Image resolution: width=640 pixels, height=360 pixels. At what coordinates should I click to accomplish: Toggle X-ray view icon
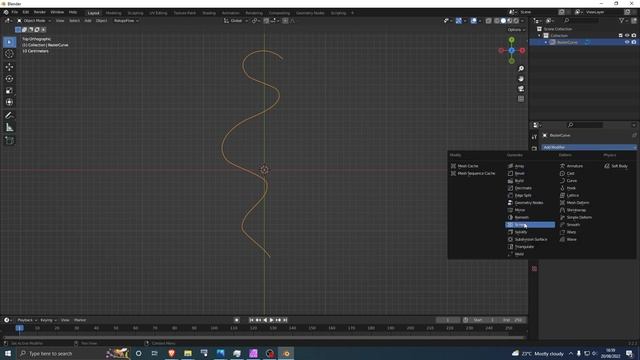(x=488, y=20)
